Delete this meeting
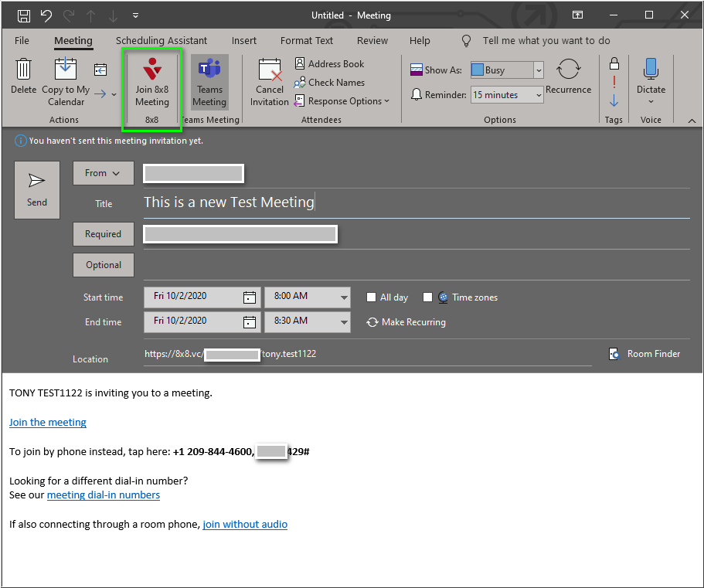This screenshot has width=704, height=588. (23, 77)
